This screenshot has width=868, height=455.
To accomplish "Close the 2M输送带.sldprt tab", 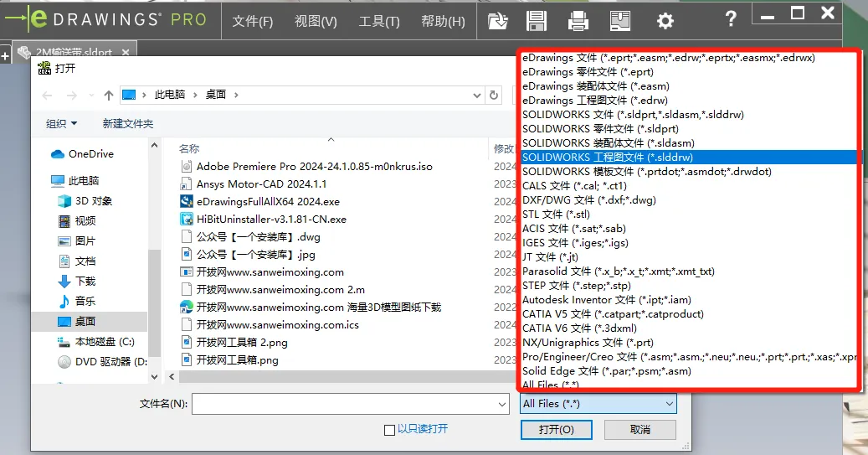I will click(126, 52).
